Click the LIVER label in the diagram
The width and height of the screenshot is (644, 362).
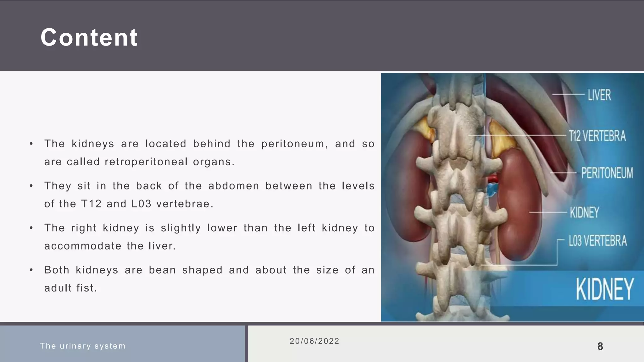click(x=599, y=95)
